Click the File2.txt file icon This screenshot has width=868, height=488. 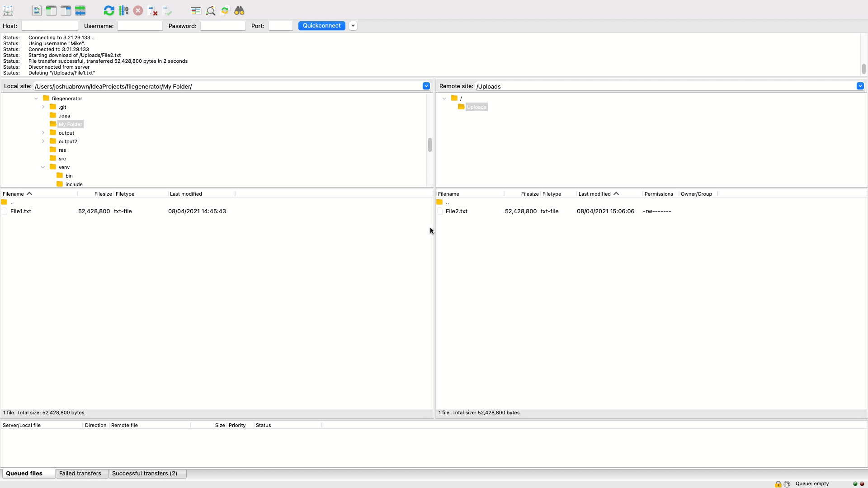pyautogui.click(x=440, y=211)
